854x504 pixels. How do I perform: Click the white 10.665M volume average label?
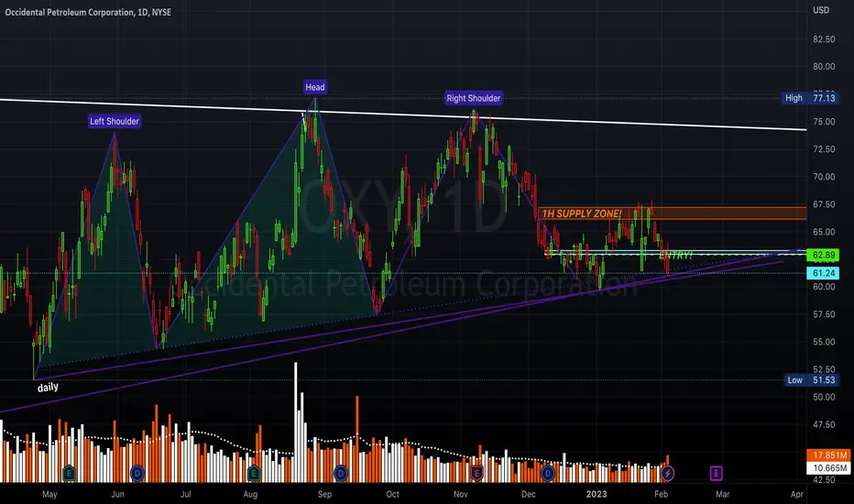(828, 467)
